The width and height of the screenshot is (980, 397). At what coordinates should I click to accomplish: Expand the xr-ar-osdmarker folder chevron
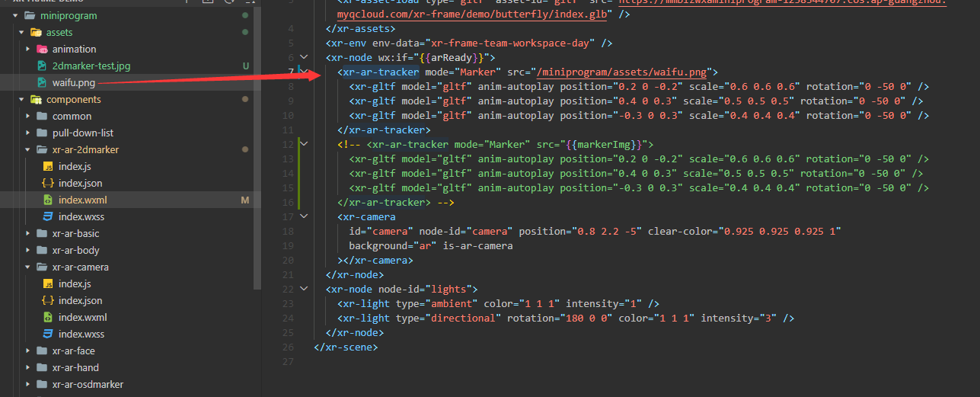click(27, 384)
